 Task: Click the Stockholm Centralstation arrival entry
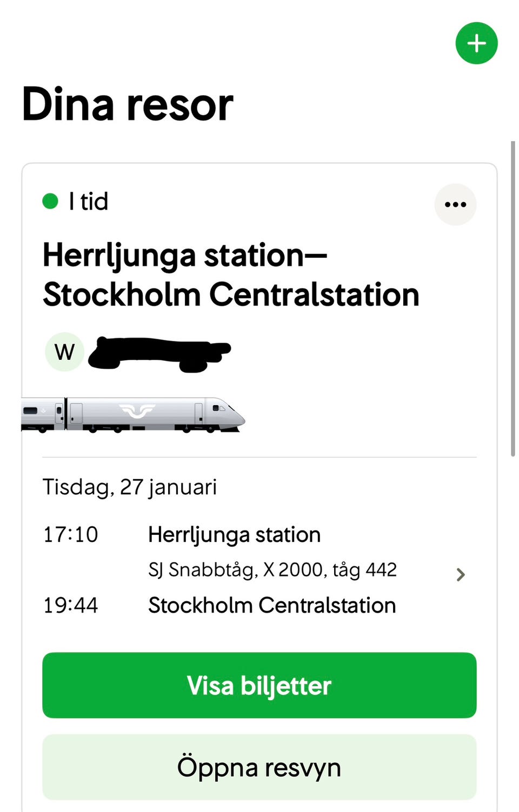click(272, 606)
